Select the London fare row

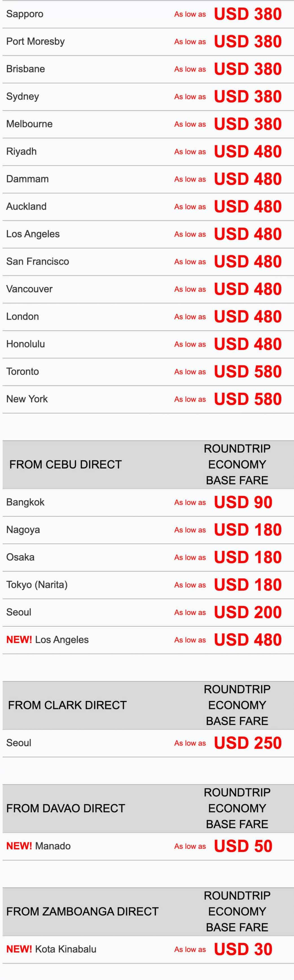[x=22, y=316]
